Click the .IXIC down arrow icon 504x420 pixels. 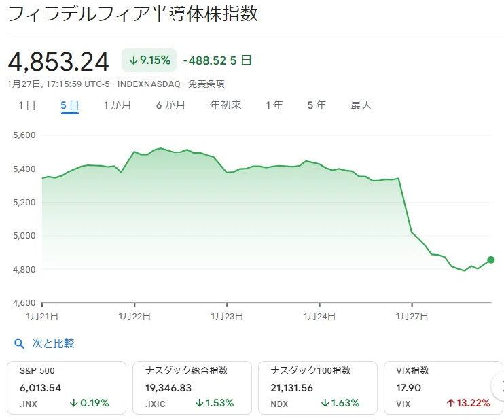pos(200,403)
